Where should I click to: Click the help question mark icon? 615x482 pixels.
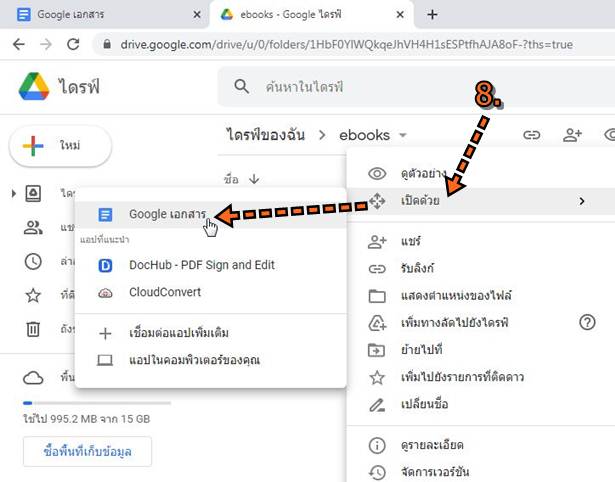[x=587, y=322]
